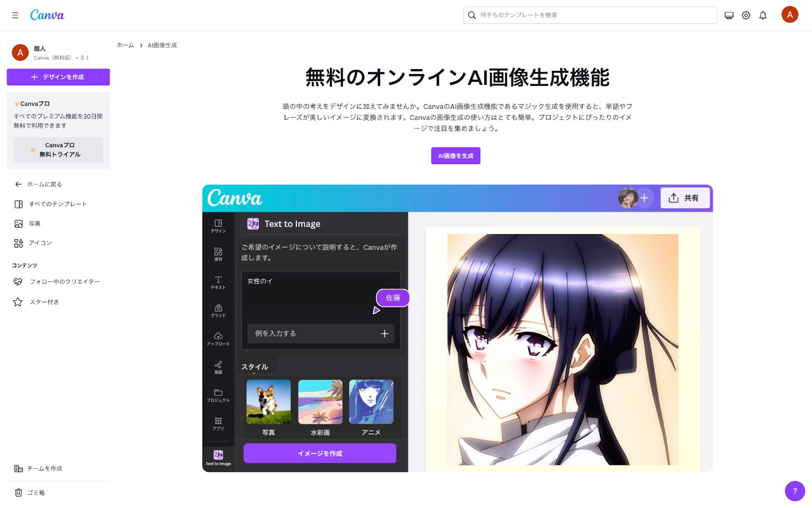812x508 pixels.
Task: Click the イメージを作成 button
Action: [320, 453]
